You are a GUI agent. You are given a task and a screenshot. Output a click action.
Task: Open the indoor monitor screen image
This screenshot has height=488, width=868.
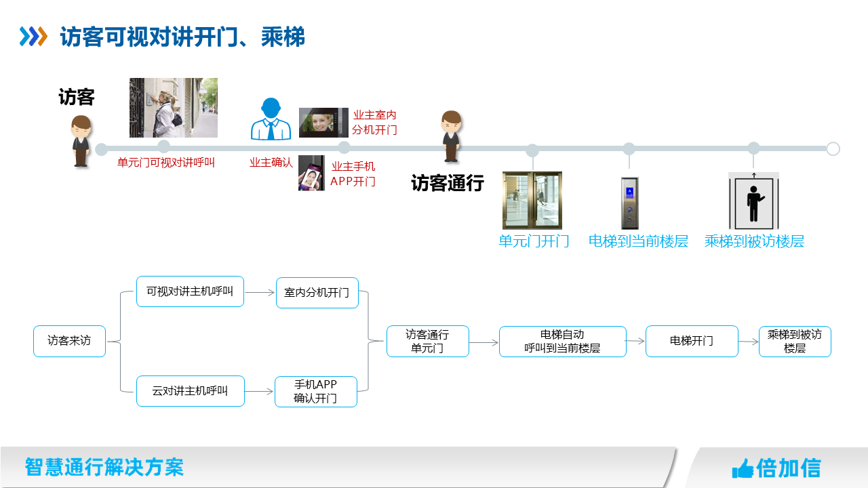point(323,123)
